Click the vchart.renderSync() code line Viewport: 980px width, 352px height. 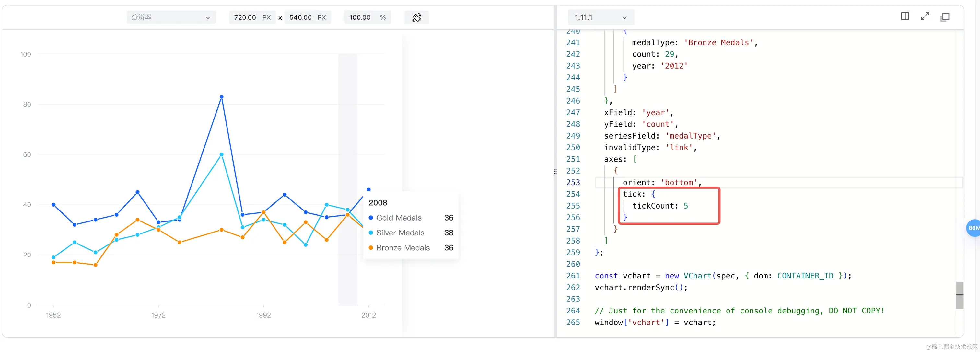click(641, 287)
